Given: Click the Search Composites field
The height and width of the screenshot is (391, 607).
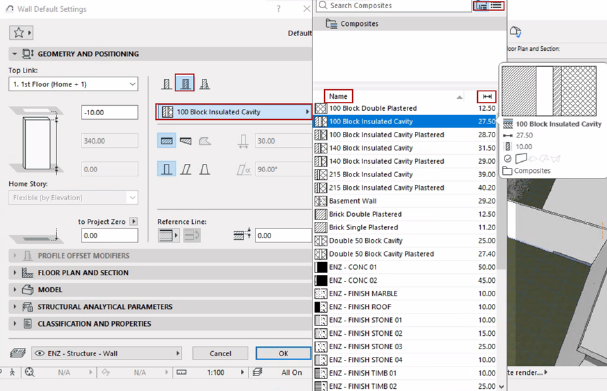Looking at the screenshot, I should (x=394, y=5).
